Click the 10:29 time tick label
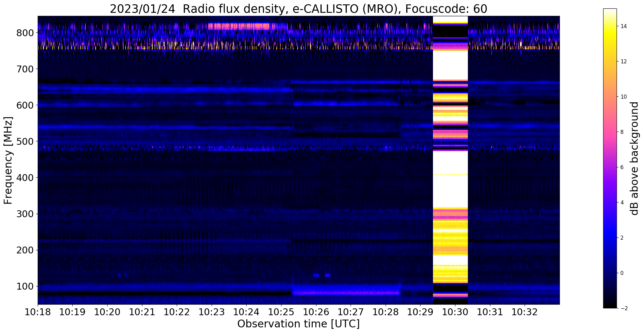Screen dimensions: 644x333 coord(420,312)
